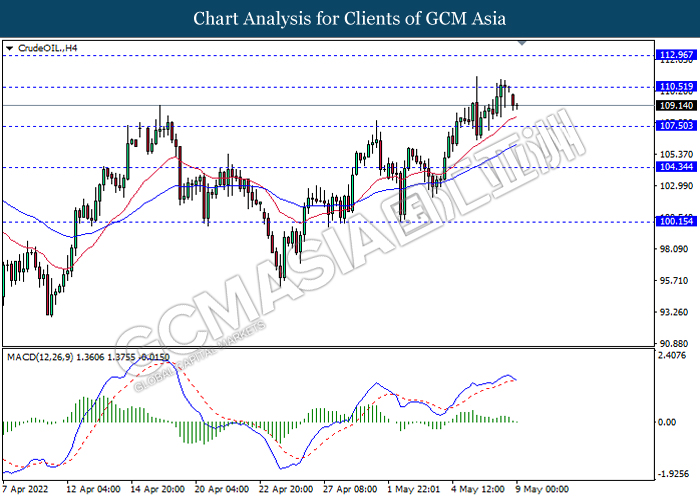Click the 20 Apr 04:00 time label
The width and height of the screenshot is (700, 500).
[x=222, y=489]
